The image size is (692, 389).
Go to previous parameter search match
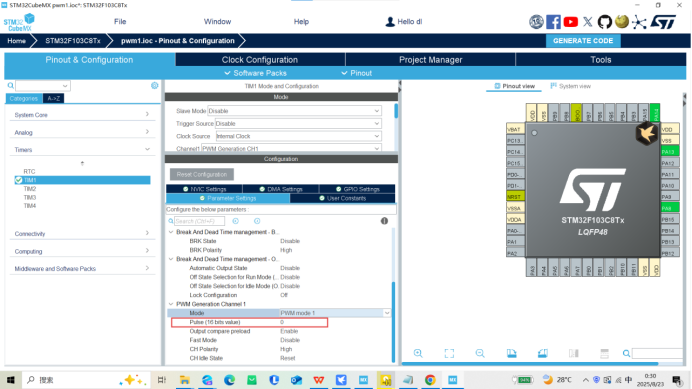coord(236,221)
